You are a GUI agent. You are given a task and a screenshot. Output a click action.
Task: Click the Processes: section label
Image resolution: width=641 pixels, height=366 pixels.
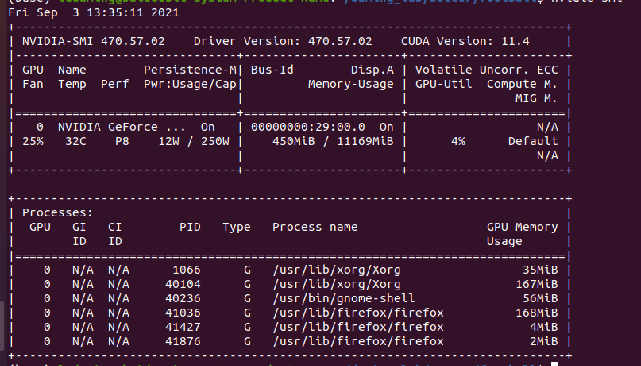(x=58, y=213)
